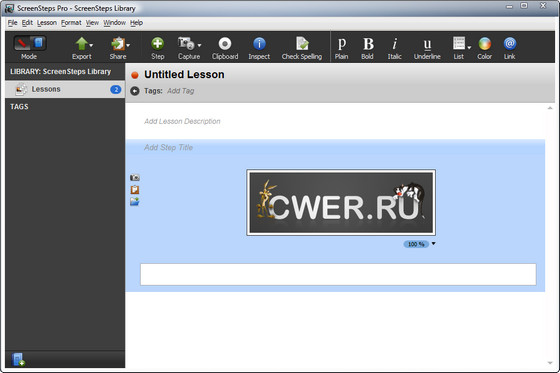The width and height of the screenshot is (560, 373).
Task: Click the camera capture icon beside step
Action: click(x=135, y=178)
